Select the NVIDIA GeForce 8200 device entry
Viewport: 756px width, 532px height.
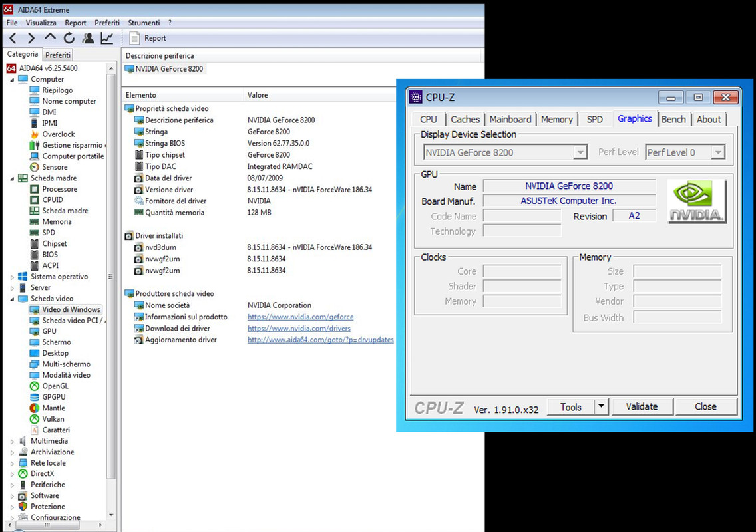point(164,69)
